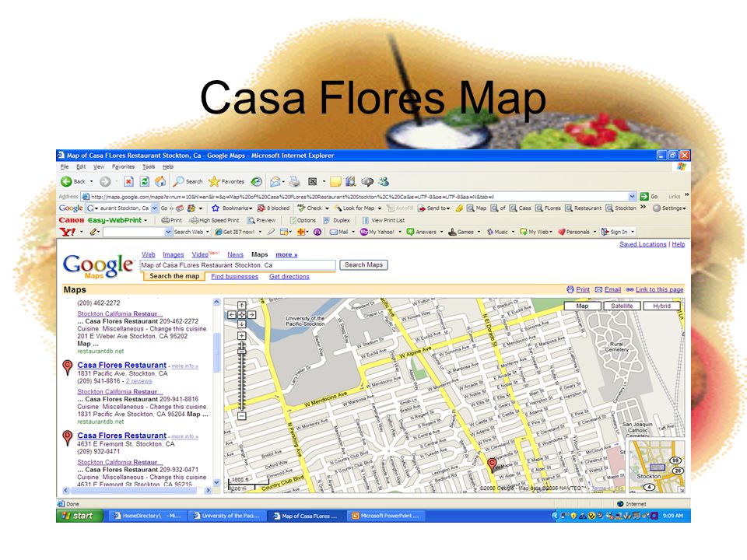This screenshot has width=747, height=560.
Task: Open the Saved Locations link
Action: (x=643, y=244)
